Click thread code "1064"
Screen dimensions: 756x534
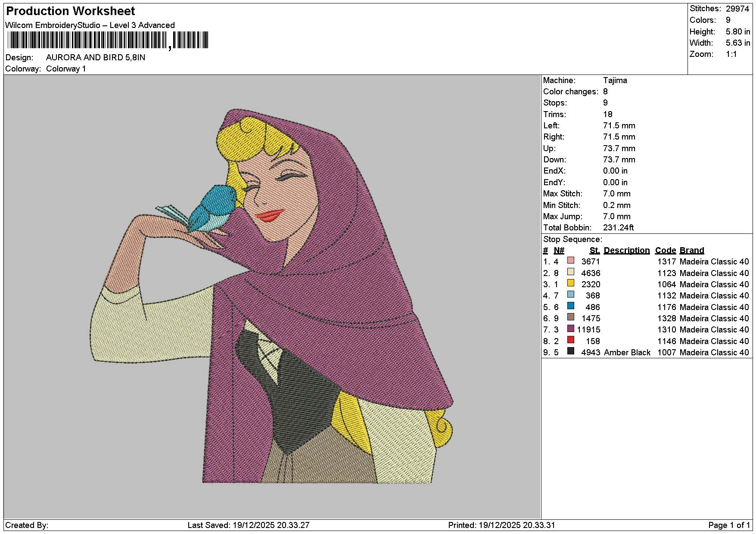667,285
